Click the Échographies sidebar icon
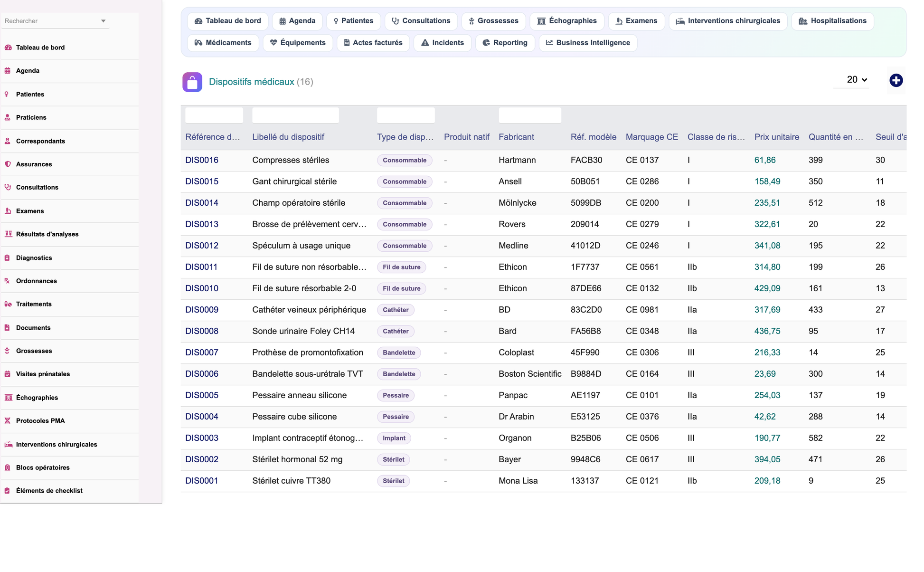This screenshot has height=572, width=924. tap(8, 398)
